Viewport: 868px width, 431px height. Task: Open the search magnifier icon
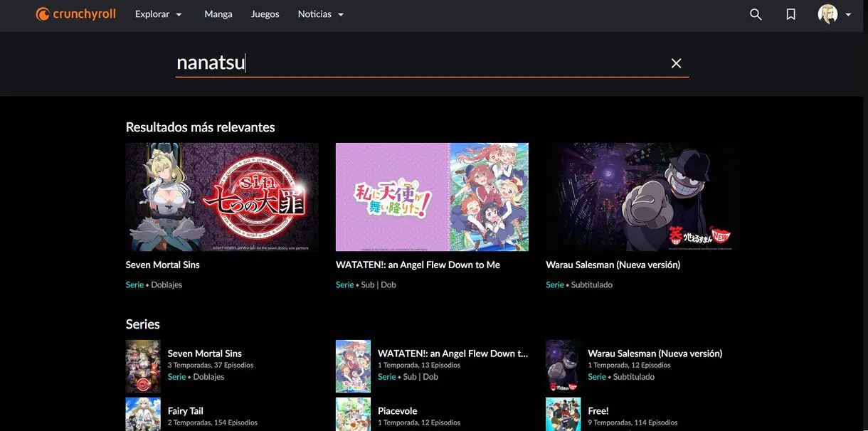pos(756,14)
